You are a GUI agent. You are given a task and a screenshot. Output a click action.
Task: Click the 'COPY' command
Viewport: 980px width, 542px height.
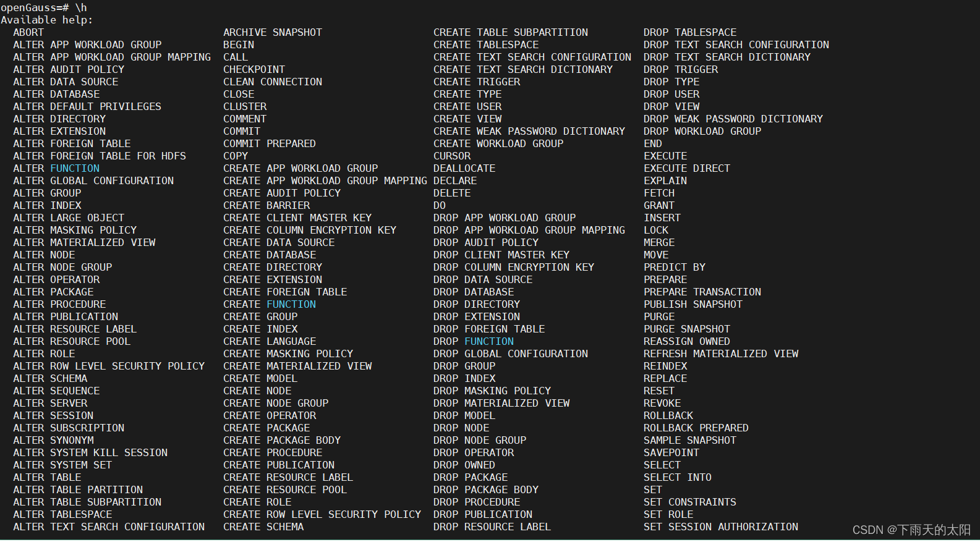(236, 156)
